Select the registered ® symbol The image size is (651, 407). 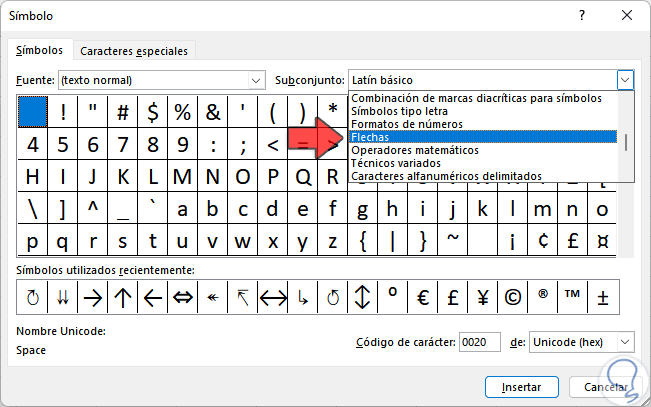coord(543,297)
